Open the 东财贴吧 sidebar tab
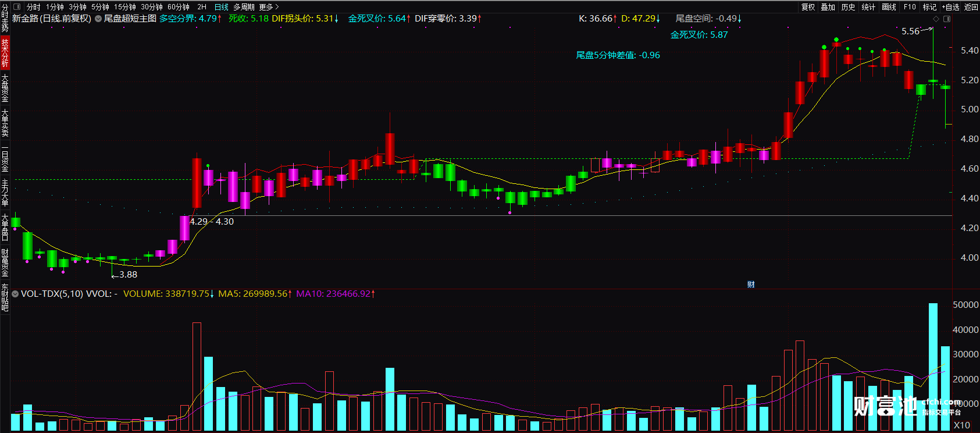980x433 pixels. pos(5,298)
